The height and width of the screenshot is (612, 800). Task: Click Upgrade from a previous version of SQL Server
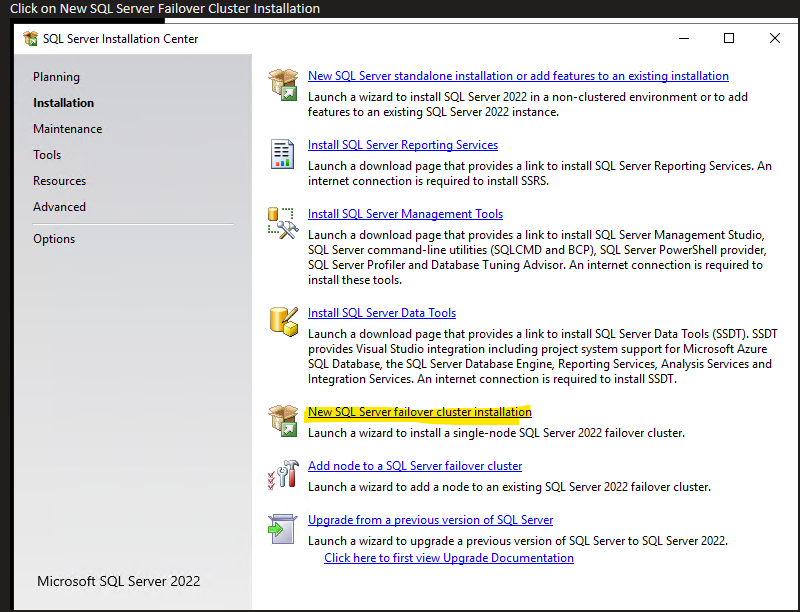tap(431, 520)
